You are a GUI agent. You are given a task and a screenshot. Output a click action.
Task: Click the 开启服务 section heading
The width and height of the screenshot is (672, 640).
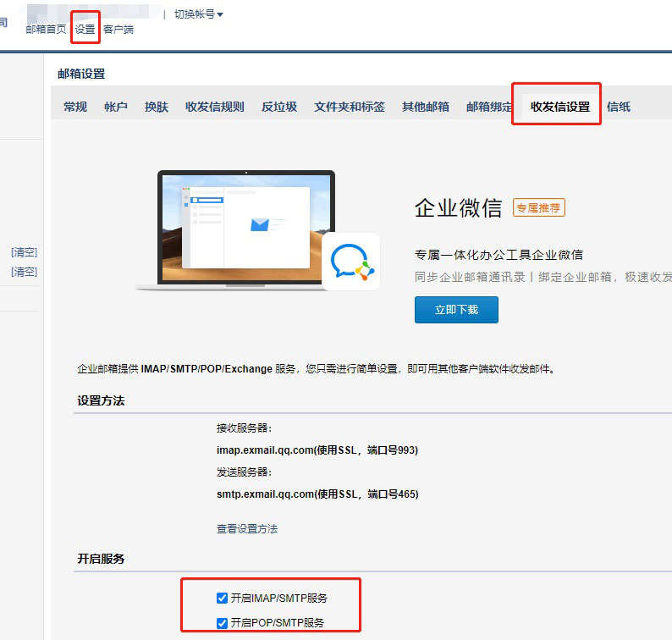pos(102,559)
